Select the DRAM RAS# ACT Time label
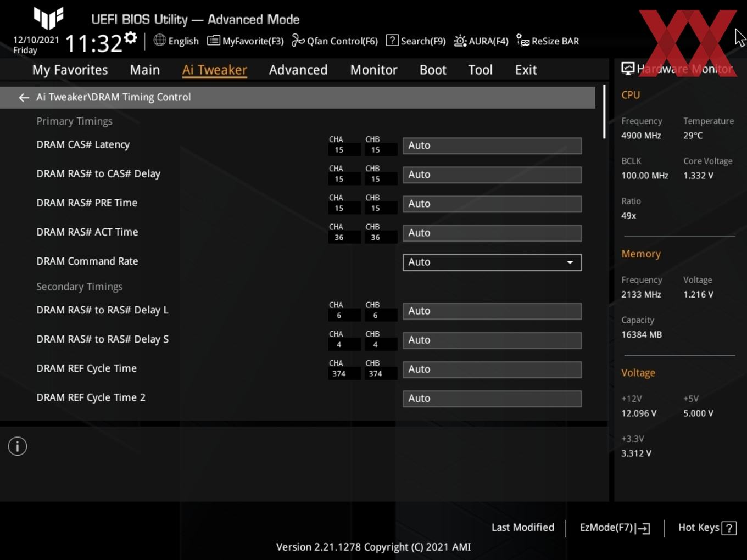The width and height of the screenshot is (747, 560). tap(87, 232)
